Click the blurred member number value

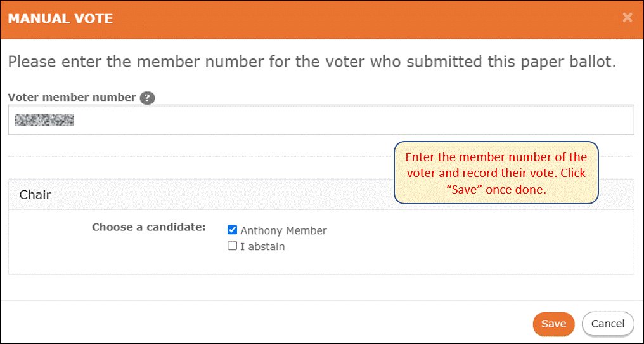pos(44,120)
